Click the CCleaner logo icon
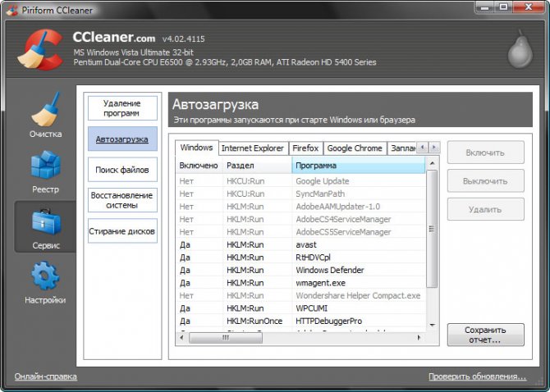This screenshot has width=550, height=392. click(x=41, y=51)
